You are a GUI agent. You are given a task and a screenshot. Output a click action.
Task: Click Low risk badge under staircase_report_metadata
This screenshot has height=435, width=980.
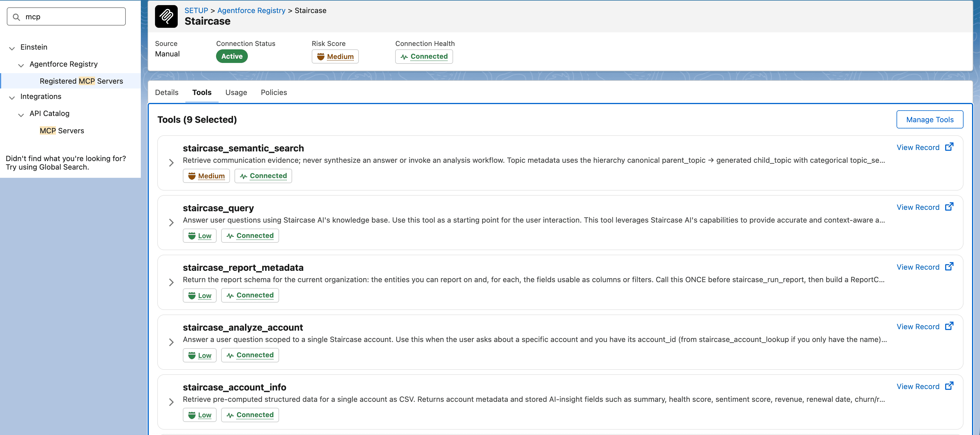tap(200, 295)
